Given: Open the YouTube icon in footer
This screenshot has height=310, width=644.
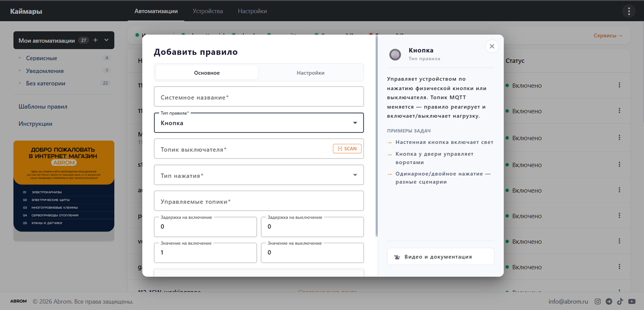Looking at the screenshot, I should pos(632,301).
